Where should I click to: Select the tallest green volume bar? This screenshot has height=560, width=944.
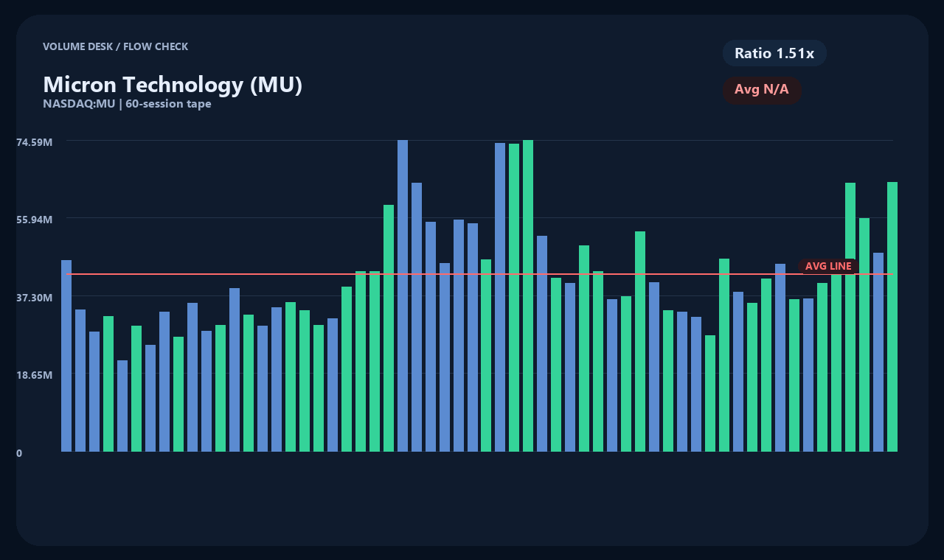click(x=528, y=295)
